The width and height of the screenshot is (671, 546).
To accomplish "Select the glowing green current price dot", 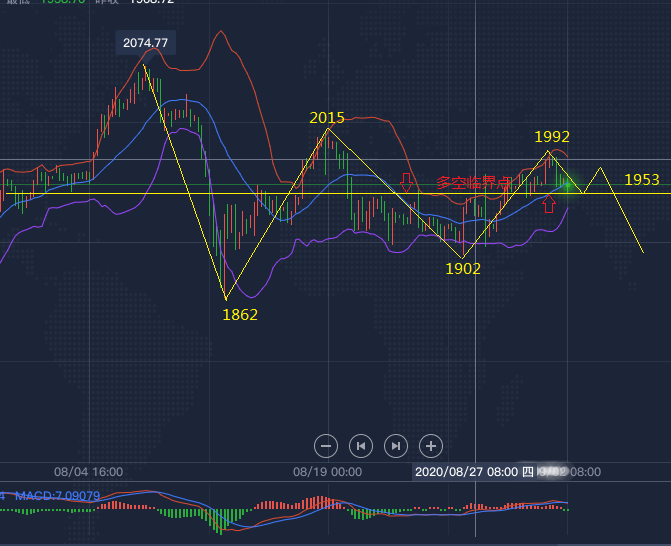I will coord(568,184).
